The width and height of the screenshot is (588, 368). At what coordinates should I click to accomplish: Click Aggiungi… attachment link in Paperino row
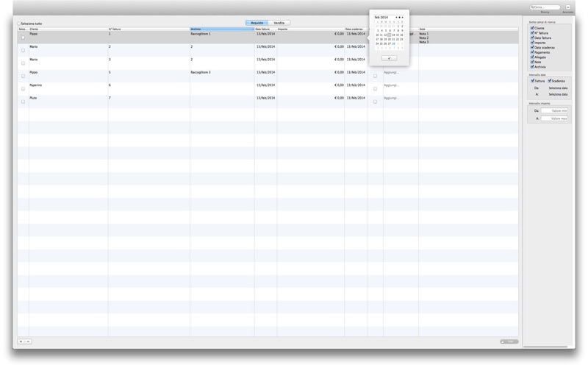click(x=391, y=85)
